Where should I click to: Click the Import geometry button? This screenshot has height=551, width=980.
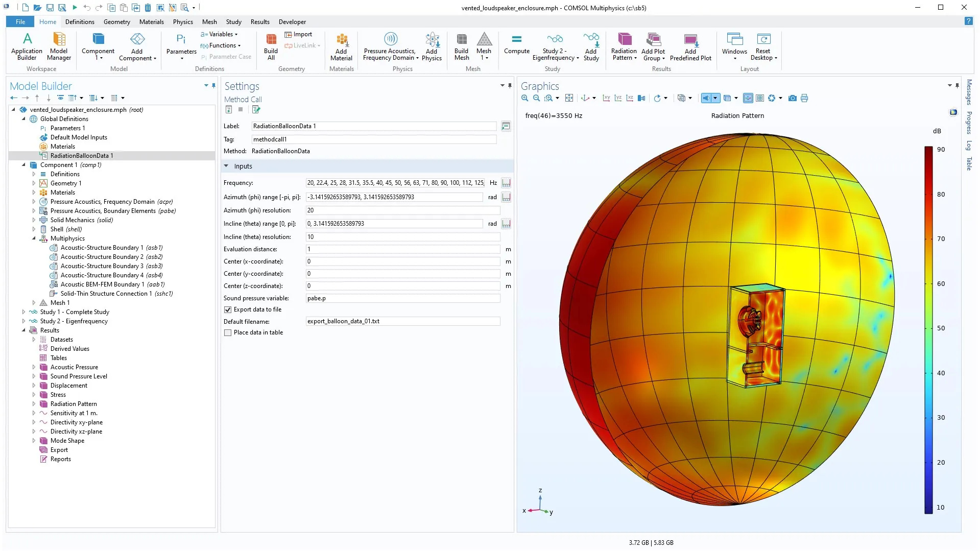point(299,34)
